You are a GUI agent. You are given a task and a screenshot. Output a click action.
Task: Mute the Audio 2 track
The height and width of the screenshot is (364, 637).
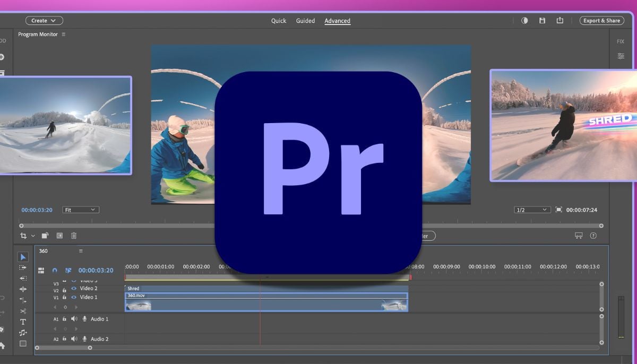coord(74,339)
